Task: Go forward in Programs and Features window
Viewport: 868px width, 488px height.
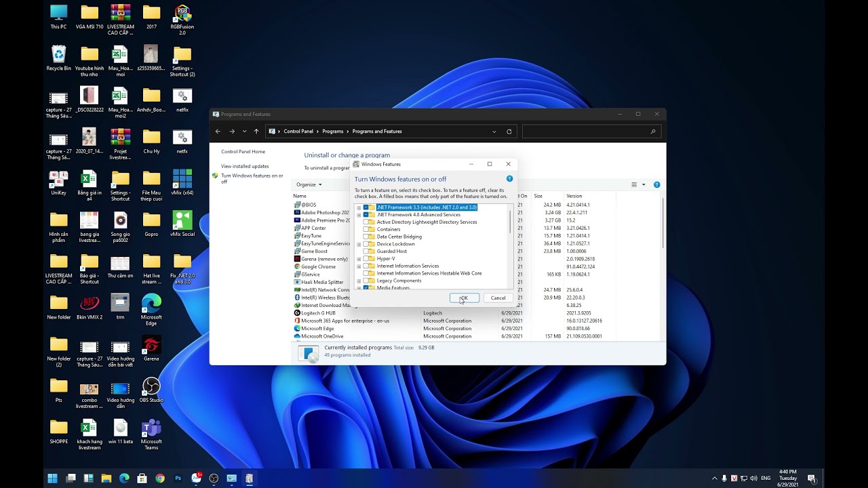Action: pyautogui.click(x=232, y=131)
